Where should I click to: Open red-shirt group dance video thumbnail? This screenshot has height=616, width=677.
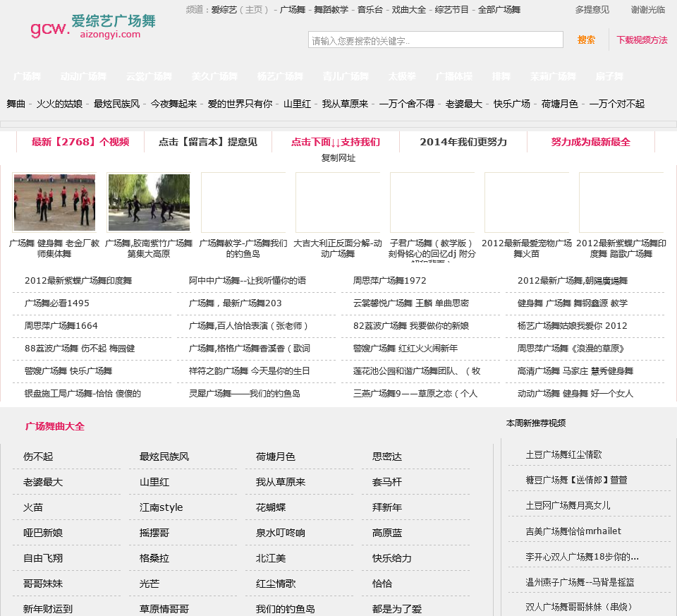click(x=54, y=203)
